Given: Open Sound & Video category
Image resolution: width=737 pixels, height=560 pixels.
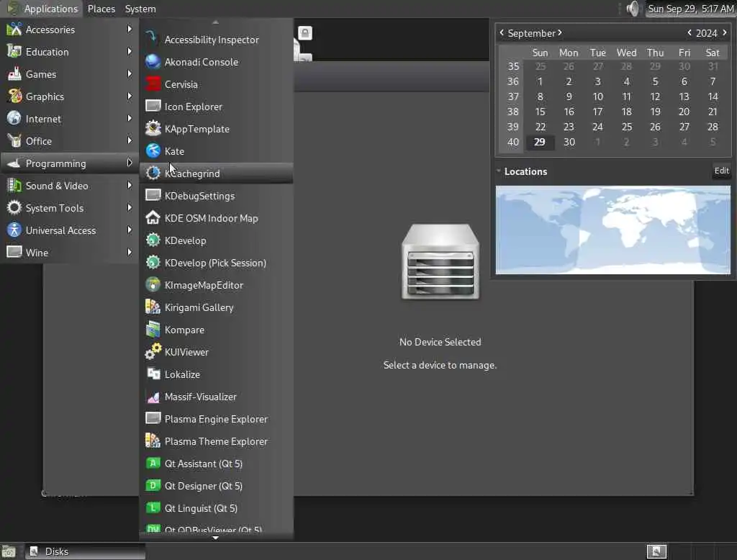Looking at the screenshot, I should coord(70,186).
